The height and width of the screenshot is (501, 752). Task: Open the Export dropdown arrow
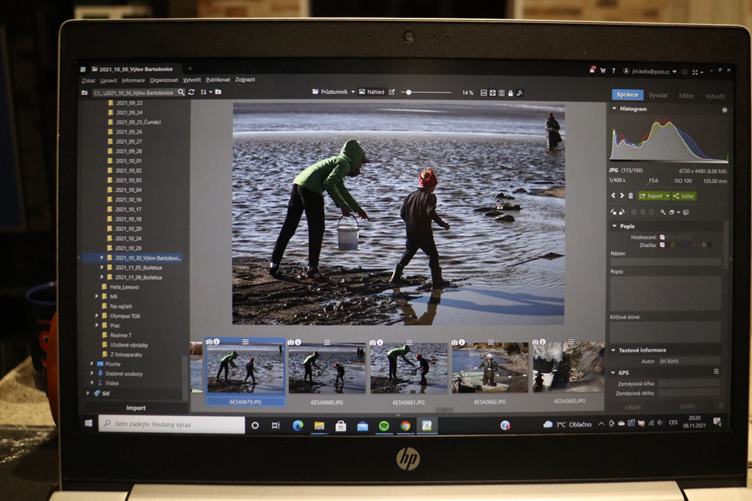pos(667,196)
